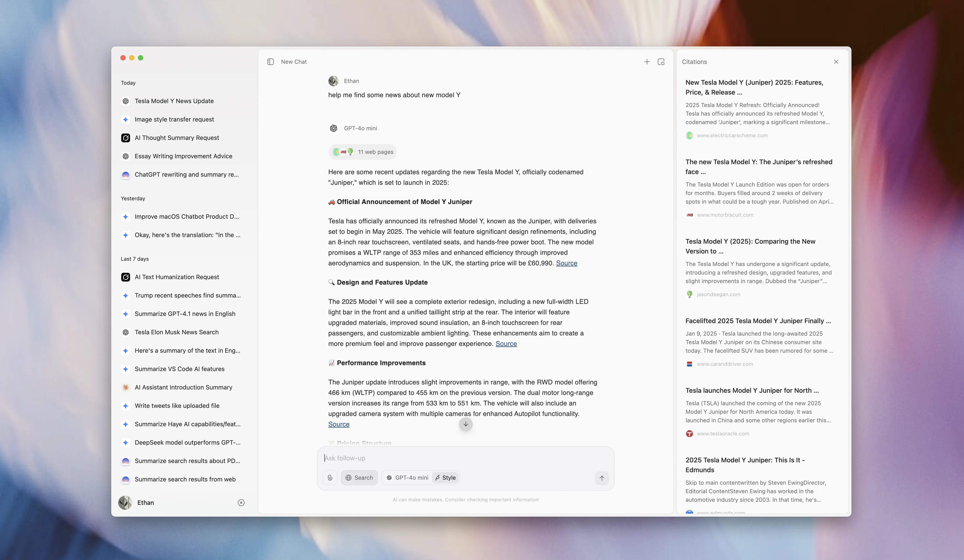Click Ethan's profile avatar in sidebar

[125, 503]
